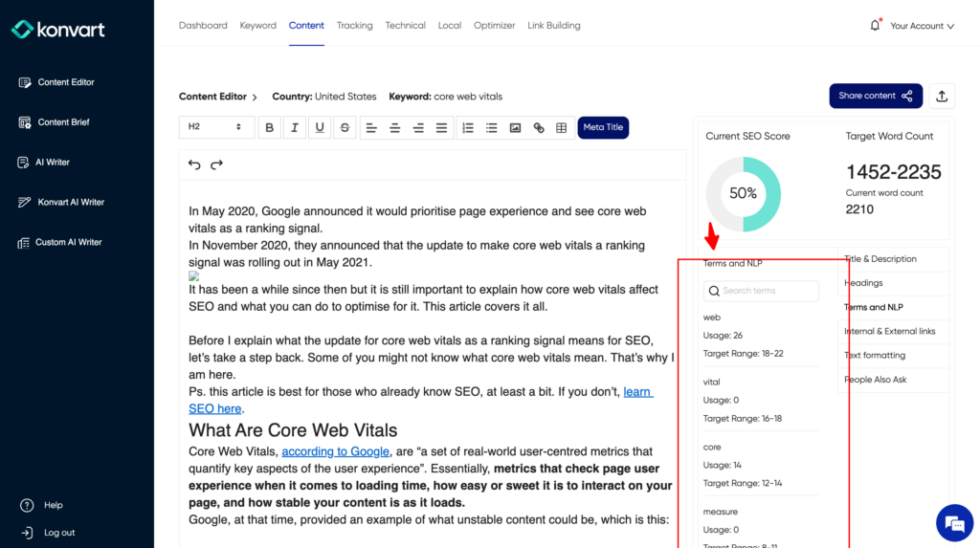Click the export upload icon button
Screen dimensions: 980x548
[942, 96]
